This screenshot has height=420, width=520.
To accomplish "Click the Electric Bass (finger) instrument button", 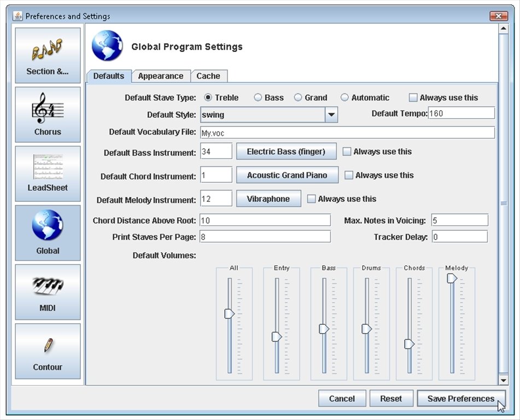I will click(286, 151).
